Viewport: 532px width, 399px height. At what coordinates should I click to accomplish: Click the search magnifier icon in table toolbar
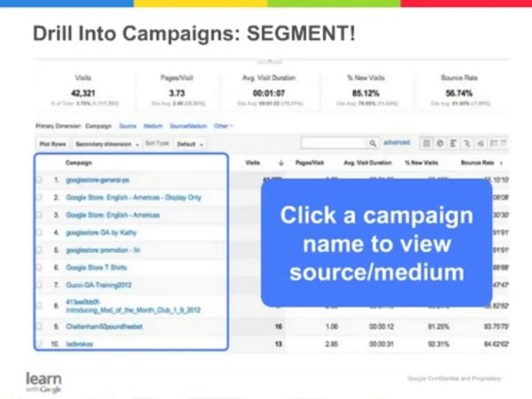[372, 144]
